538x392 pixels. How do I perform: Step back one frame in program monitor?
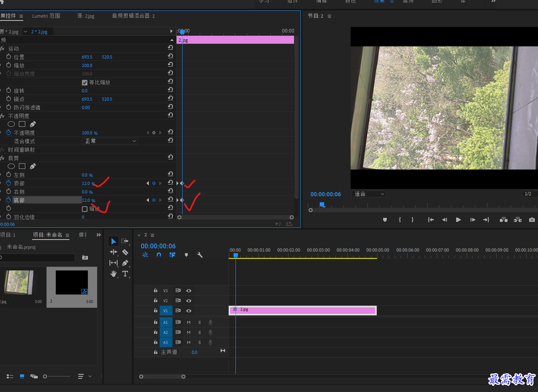tap(445, 219)
